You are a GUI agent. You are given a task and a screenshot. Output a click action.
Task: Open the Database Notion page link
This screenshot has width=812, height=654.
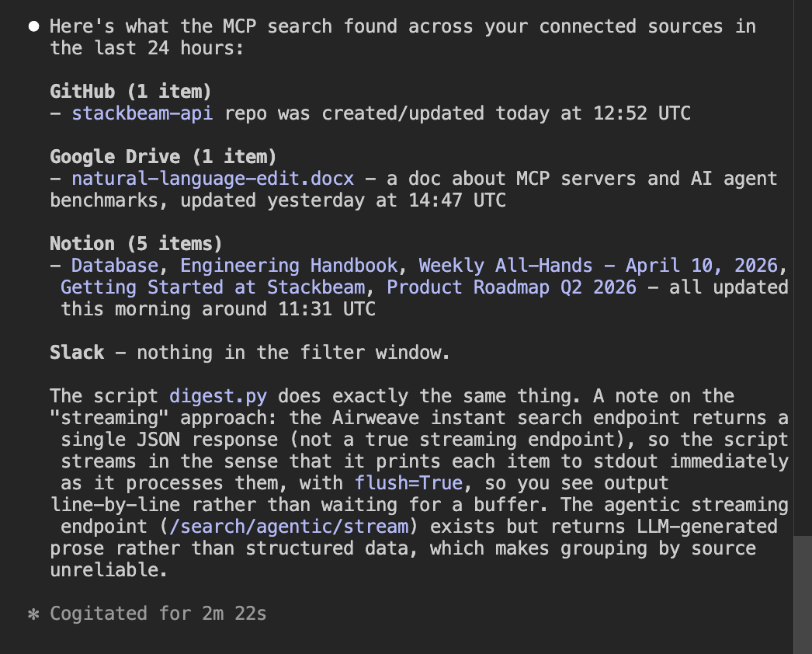click(x=114, y=266)
